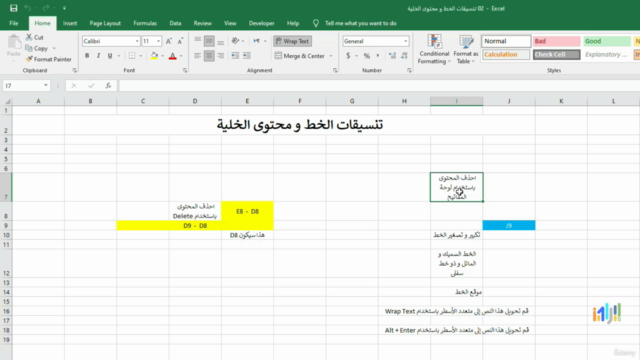
Task: Apply the Bad cell style
Action: 556,41
